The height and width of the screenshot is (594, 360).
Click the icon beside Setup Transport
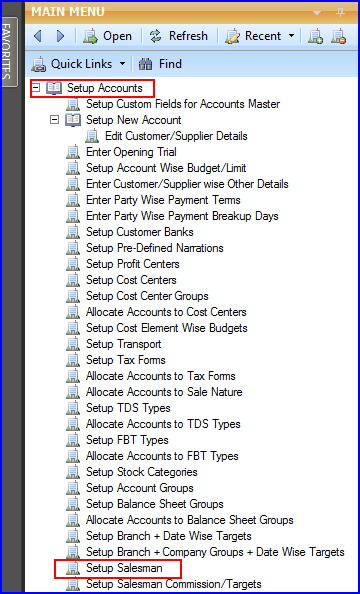click(x=73, y=344)
